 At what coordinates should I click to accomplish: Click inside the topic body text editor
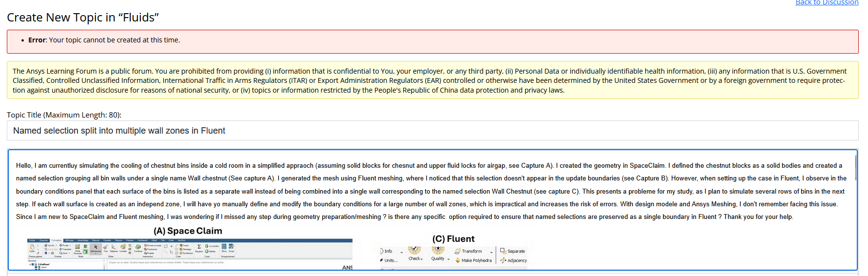pyautogui.click(x=429, y=191)
